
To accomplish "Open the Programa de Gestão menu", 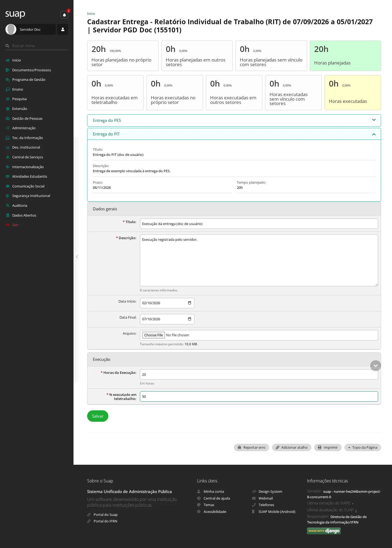I will pyautogui.click(x=29, y=79).
